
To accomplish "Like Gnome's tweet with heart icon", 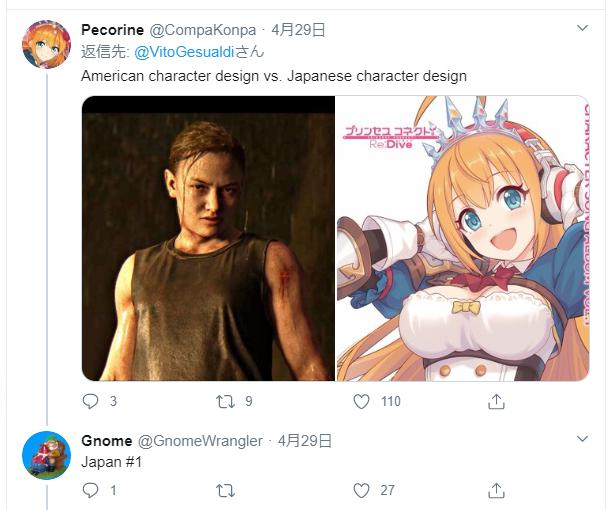I will coord(361,490).
